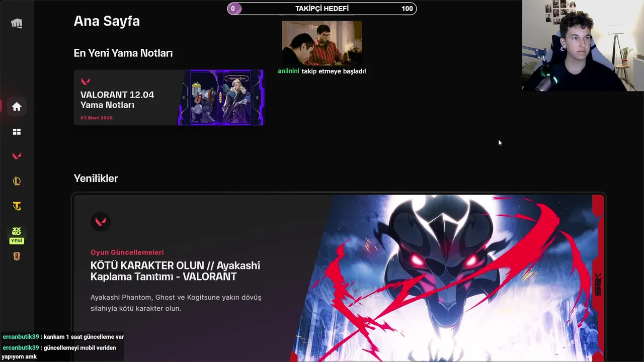Click the follower alert video clip
The height and width of the screenshot is (362, 644).
[322, 43]
